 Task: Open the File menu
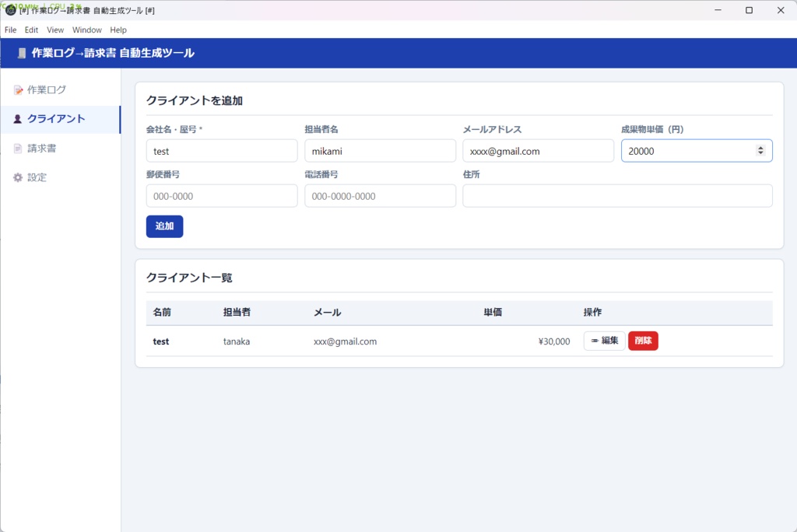point(10,30)
